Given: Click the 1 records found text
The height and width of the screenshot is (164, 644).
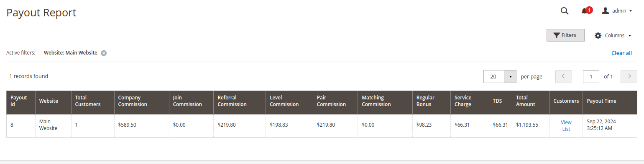Looking at the screenshot, I should click(29, 76).
